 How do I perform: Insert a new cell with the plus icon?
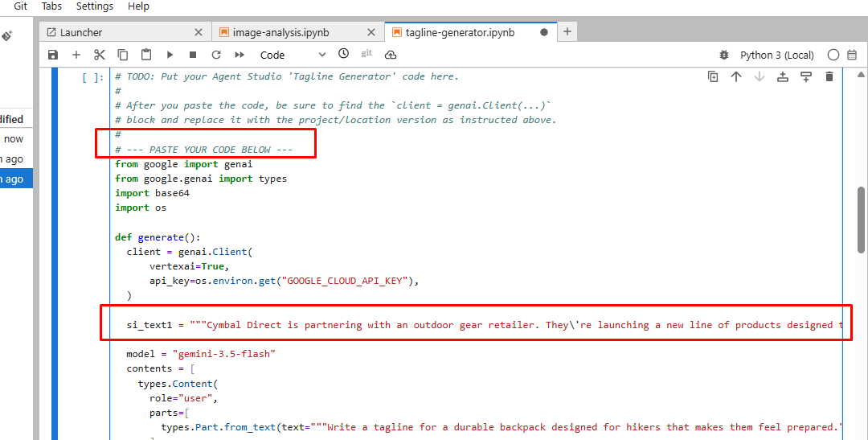coord(76,55)
